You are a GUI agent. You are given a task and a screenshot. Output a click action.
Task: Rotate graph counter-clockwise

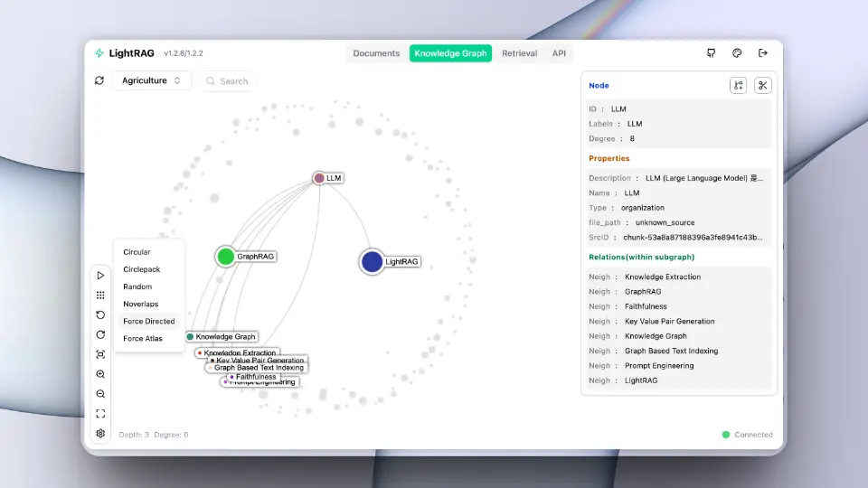(x=100, y=314)
